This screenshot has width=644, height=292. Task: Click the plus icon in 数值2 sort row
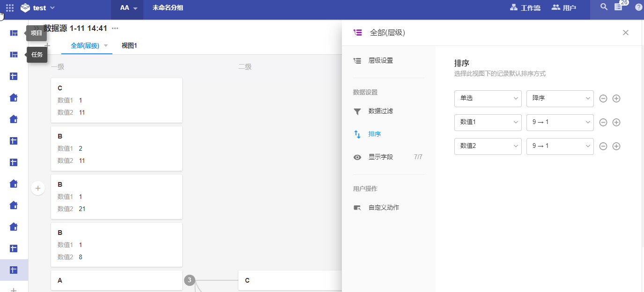coord(616,146)
